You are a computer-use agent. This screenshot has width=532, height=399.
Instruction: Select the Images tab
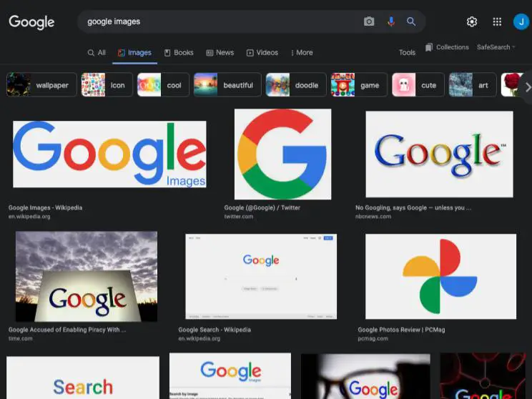(x=134, y=53)
